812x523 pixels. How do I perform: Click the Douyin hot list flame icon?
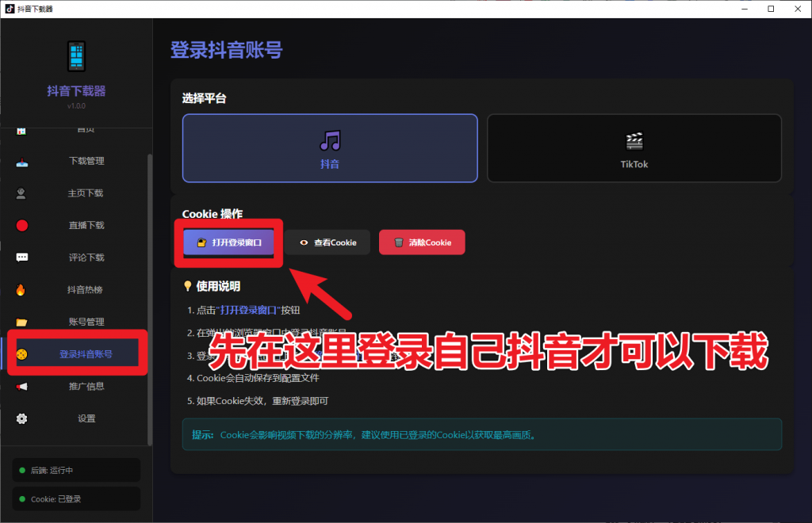[21, 290]
